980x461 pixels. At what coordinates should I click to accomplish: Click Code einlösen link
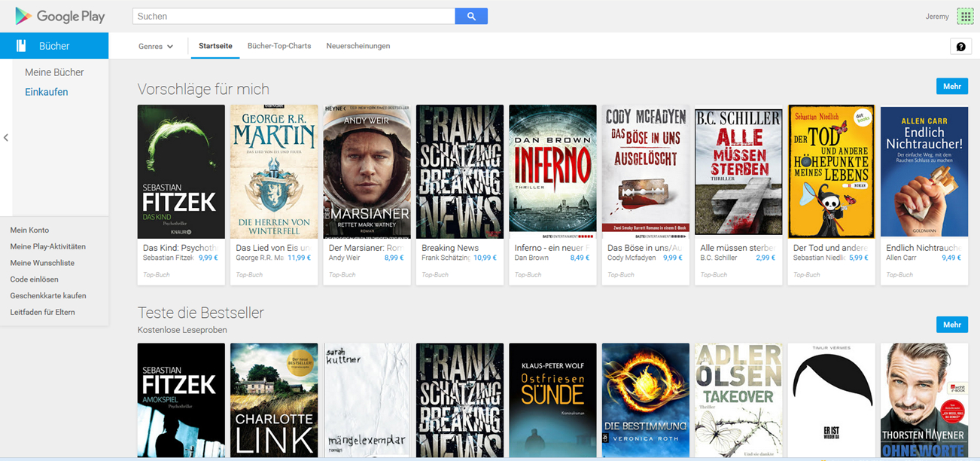pyautogui.click(x=34, y=279)
